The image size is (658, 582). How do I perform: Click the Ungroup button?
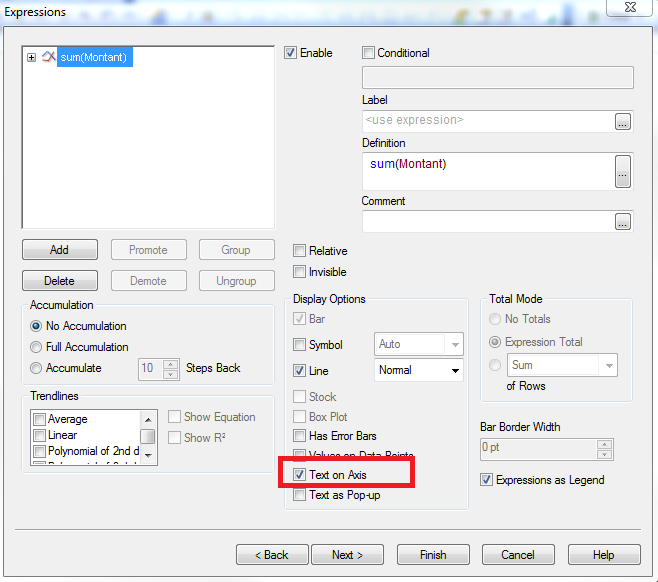click(237, 281)
